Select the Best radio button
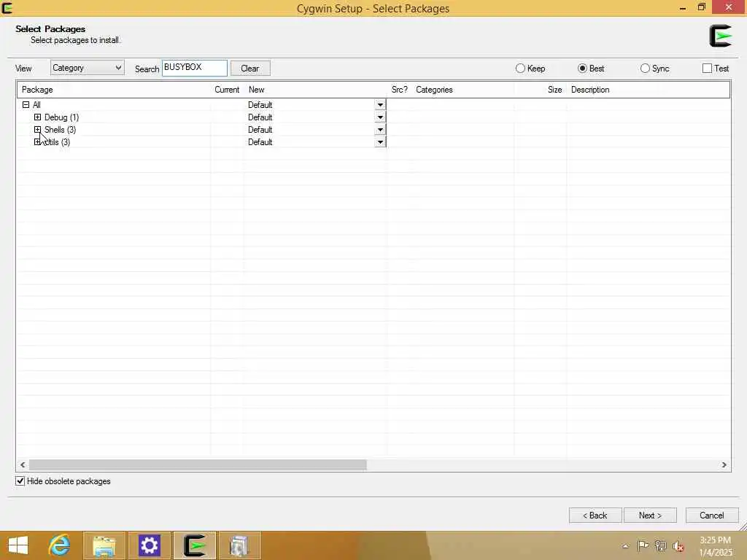This screenshot has height=560, width=747. point(582,69)
